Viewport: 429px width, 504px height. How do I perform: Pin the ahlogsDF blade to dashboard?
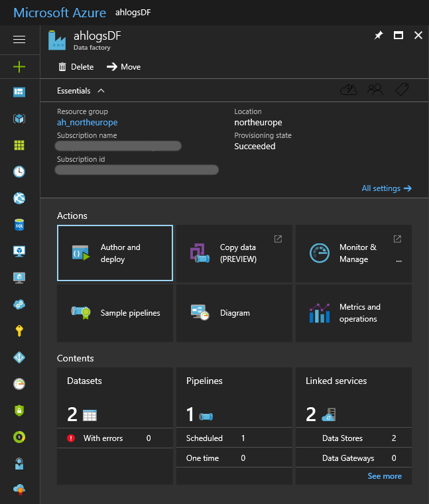(x=379, y=35)
